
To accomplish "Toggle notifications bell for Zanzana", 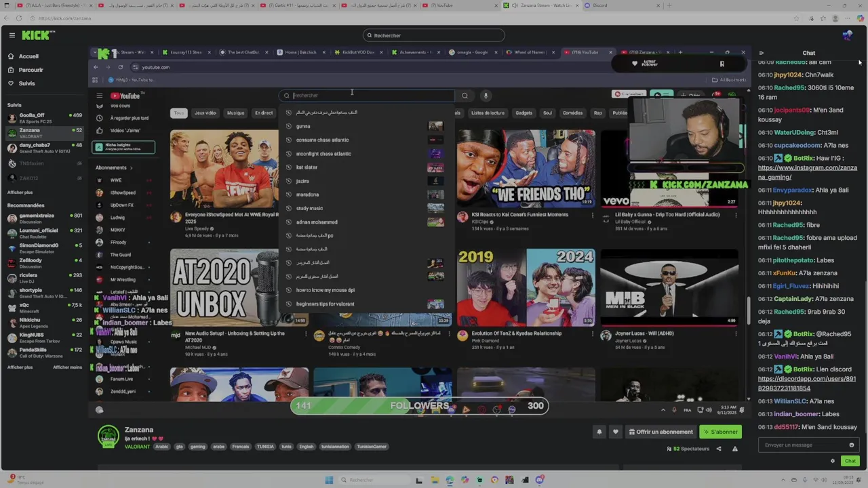I will [x=599, y=432].
